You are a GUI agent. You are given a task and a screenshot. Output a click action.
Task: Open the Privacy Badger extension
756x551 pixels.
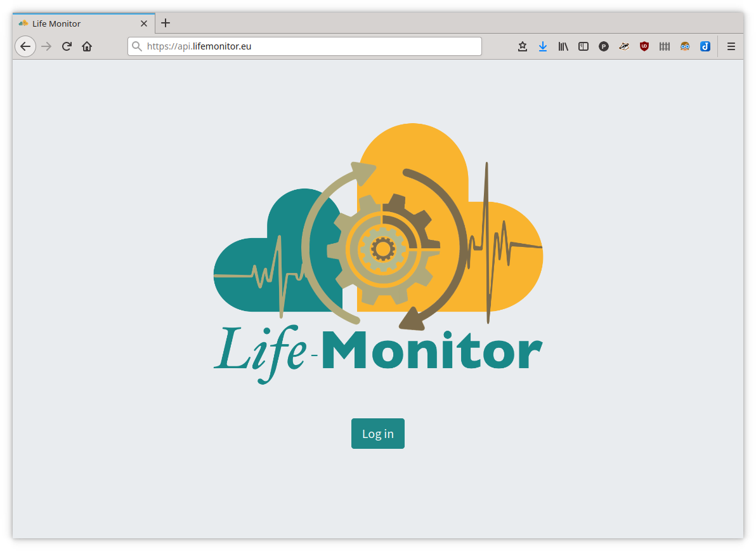coord(624,46)
